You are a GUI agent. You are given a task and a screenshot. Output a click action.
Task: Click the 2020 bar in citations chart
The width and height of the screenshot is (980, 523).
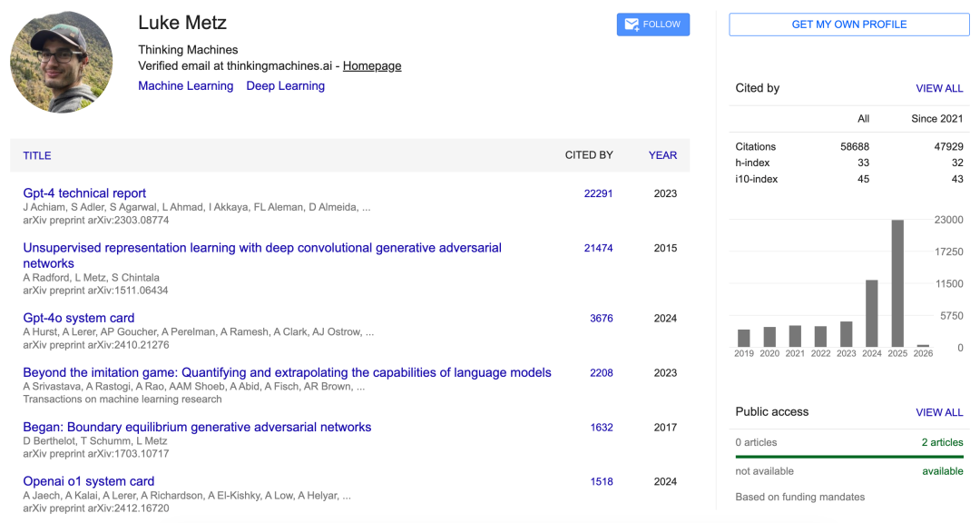tap(769, 337)
